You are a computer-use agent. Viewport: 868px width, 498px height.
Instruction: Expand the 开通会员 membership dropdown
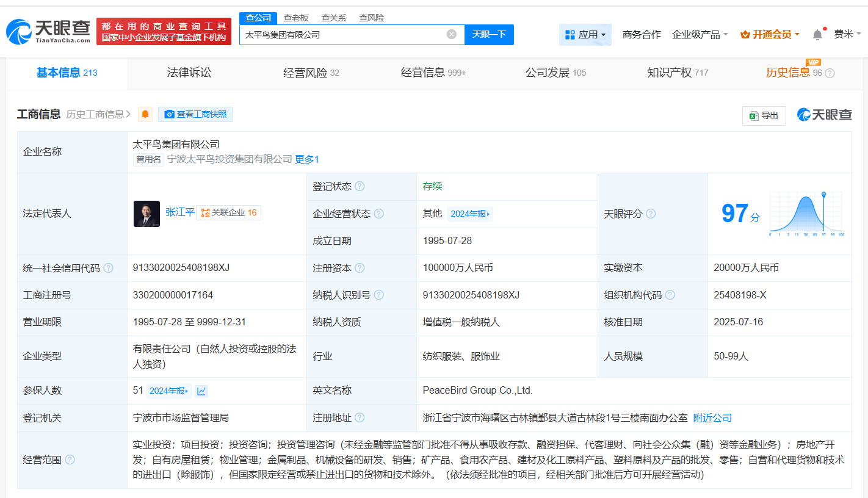coord(770,35)
